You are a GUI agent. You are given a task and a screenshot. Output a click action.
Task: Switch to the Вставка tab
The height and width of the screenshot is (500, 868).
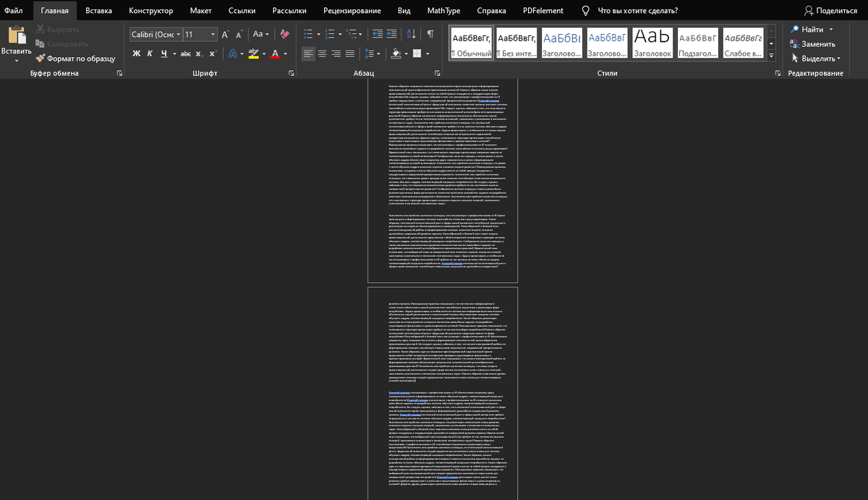click(x=98, y=11)
